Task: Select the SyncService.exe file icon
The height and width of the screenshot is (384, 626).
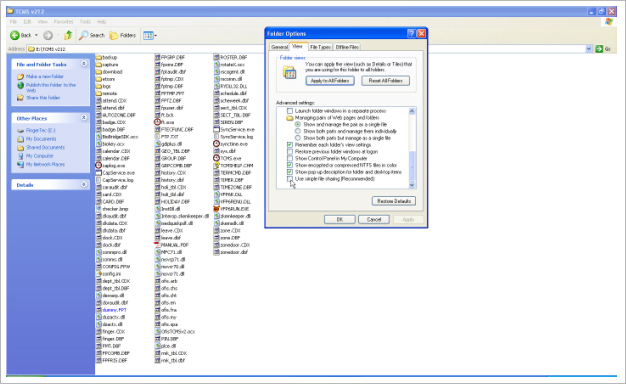Action: pos(216,129)
